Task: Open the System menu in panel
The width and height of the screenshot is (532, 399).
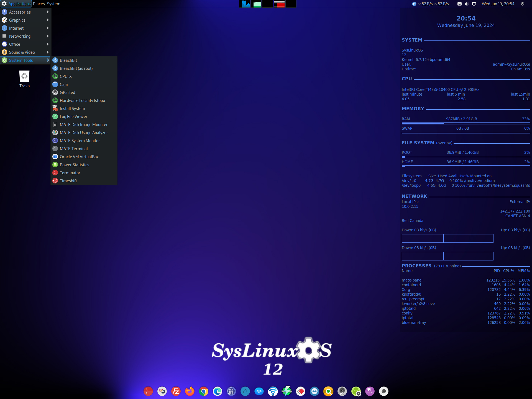Action: click(54, 4)
